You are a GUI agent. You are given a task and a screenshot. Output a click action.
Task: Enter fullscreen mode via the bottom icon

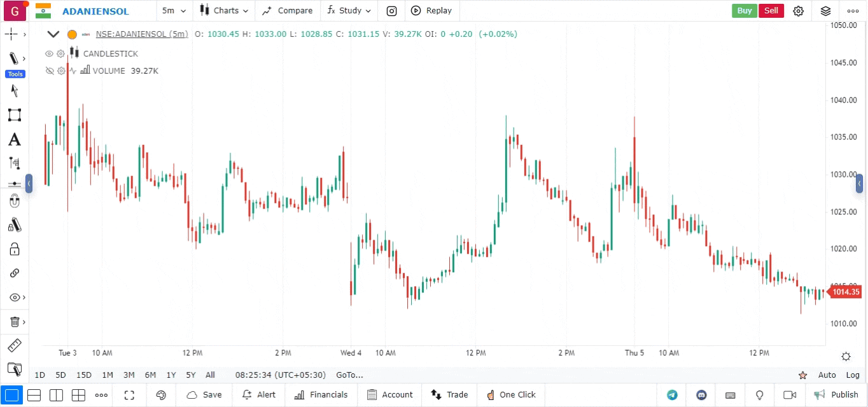pos(129,395)
